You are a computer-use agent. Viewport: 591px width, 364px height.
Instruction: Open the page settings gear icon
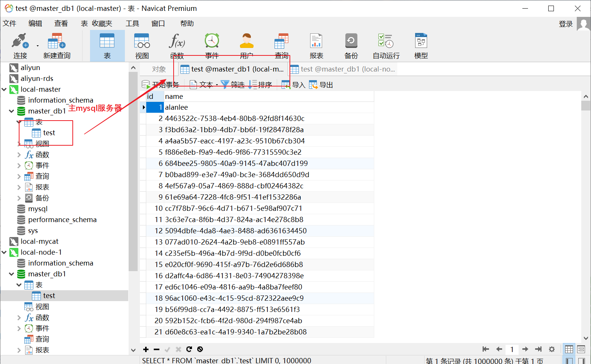pos(552,349)
